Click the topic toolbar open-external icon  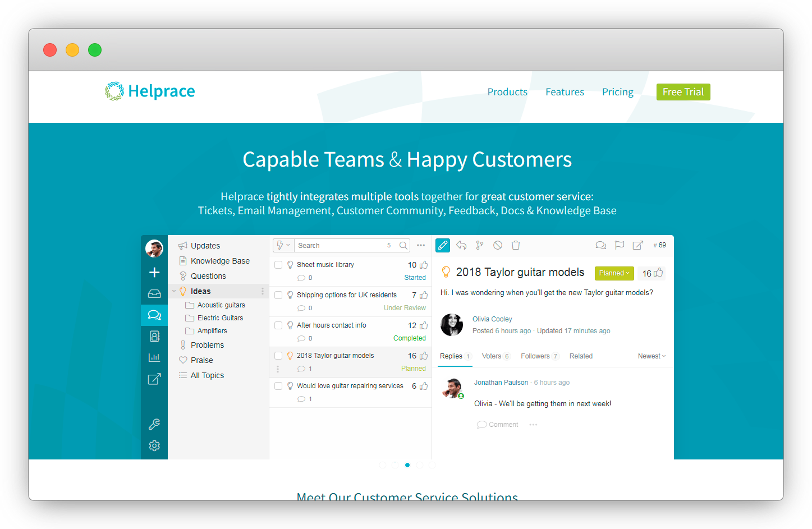coord(638,245)
